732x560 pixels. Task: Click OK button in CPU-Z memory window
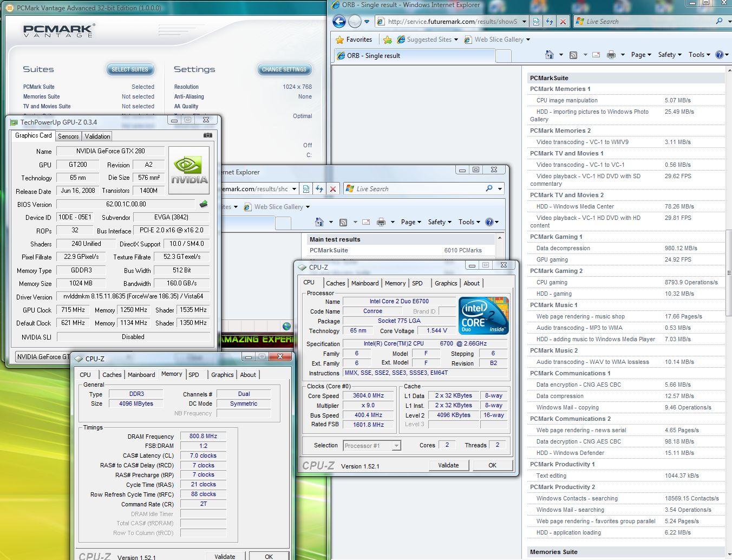tap(269, 556)
